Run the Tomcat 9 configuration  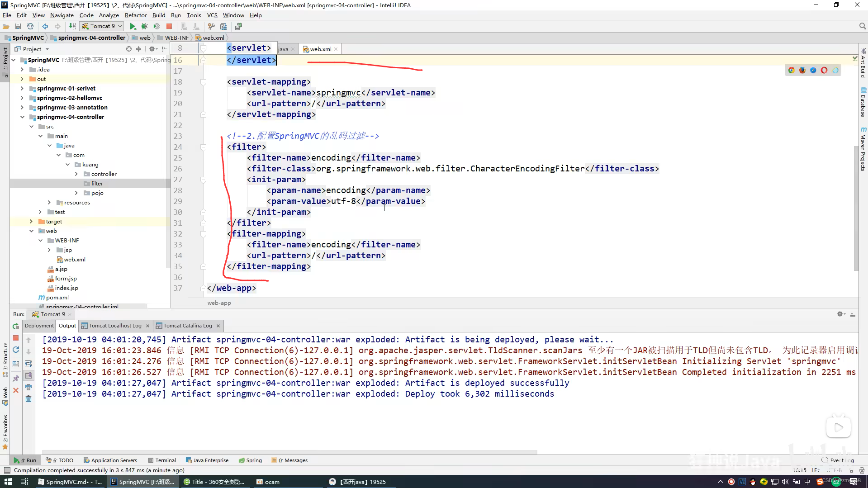133,26
